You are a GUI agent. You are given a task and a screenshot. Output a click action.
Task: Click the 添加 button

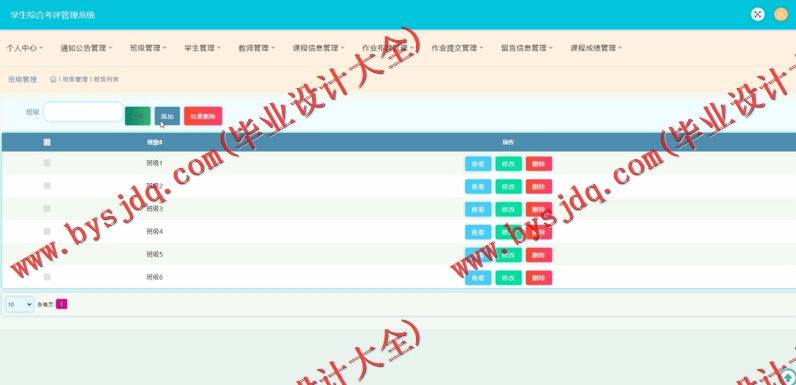[167, 116]
